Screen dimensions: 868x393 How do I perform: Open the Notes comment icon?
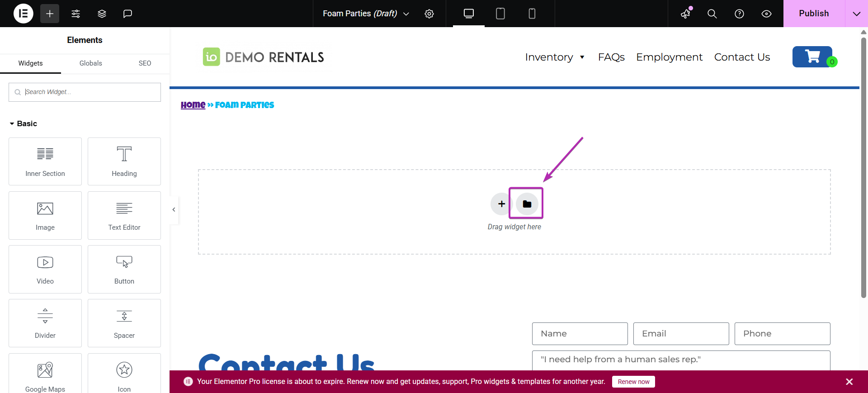pos(127,14)
